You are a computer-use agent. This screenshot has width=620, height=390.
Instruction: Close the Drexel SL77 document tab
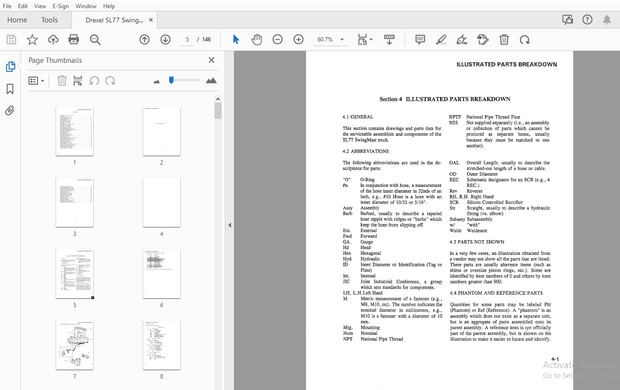(151, 20)
